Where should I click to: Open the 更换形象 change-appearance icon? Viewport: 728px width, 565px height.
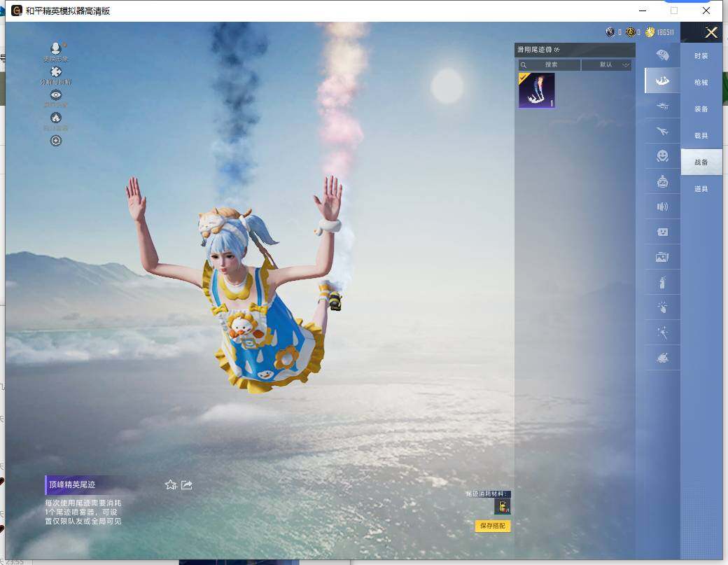(x=56, y=48)
